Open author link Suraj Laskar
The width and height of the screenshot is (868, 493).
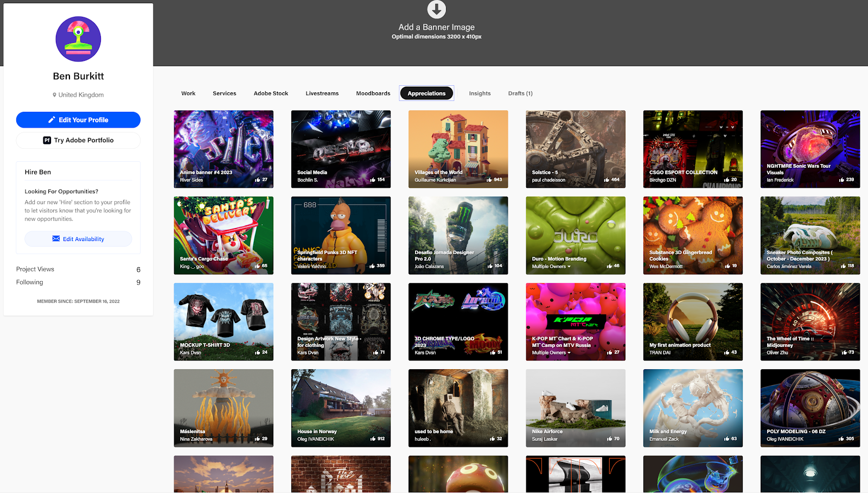tap(545, 439)
